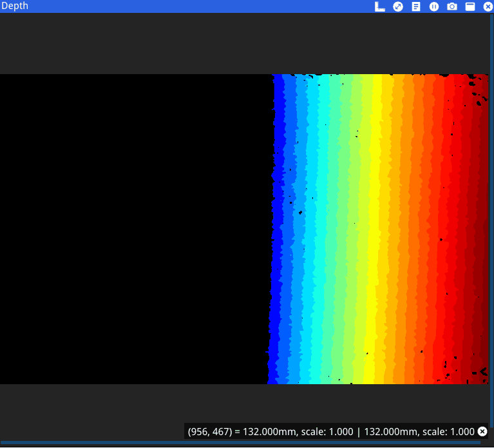Take a snapshot with the camera icon
Image resolution: width=494 pixels, height=448 pixels.
[x=452, y=6]
